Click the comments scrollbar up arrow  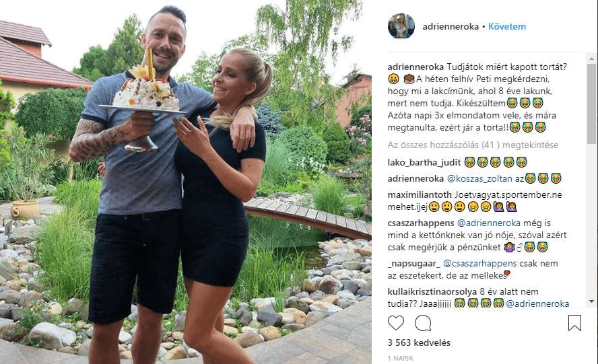point(591,59)
